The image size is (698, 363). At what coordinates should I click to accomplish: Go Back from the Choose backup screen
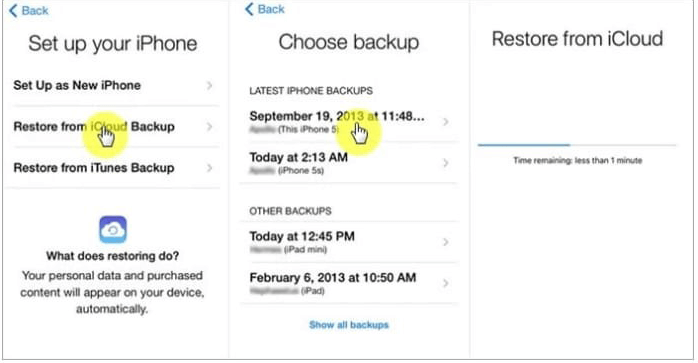265,9
